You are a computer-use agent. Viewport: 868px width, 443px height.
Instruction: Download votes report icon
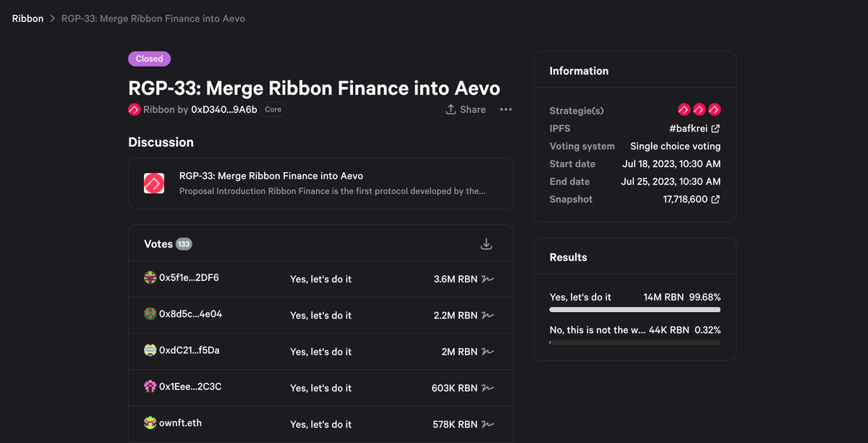tap(486, 244)
